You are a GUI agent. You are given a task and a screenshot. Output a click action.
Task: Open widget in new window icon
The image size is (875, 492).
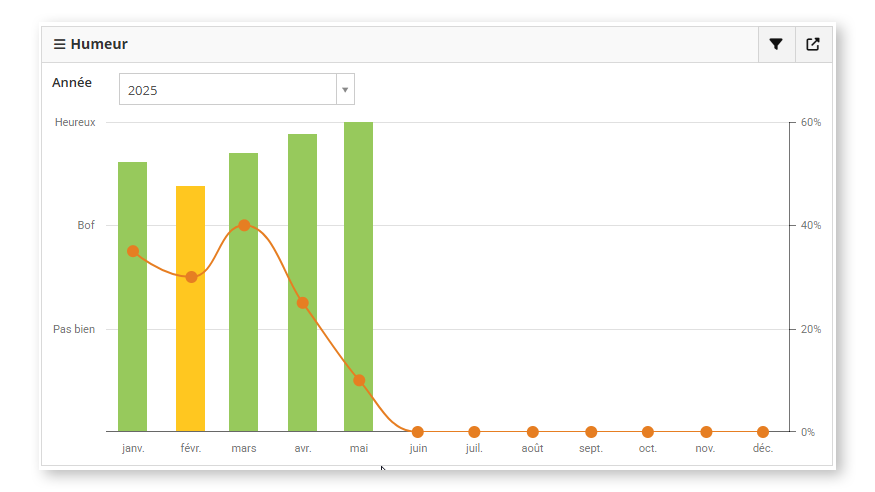813,44
